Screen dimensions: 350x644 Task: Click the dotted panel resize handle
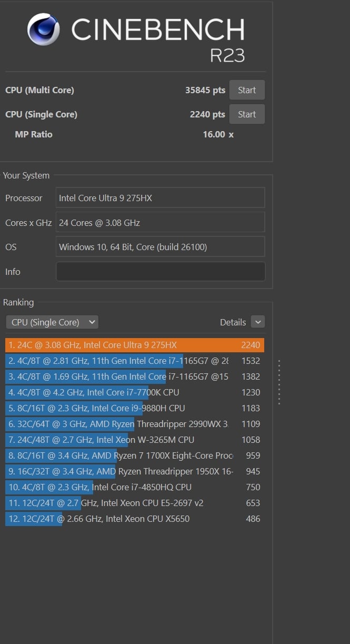(x=279, y=382)
